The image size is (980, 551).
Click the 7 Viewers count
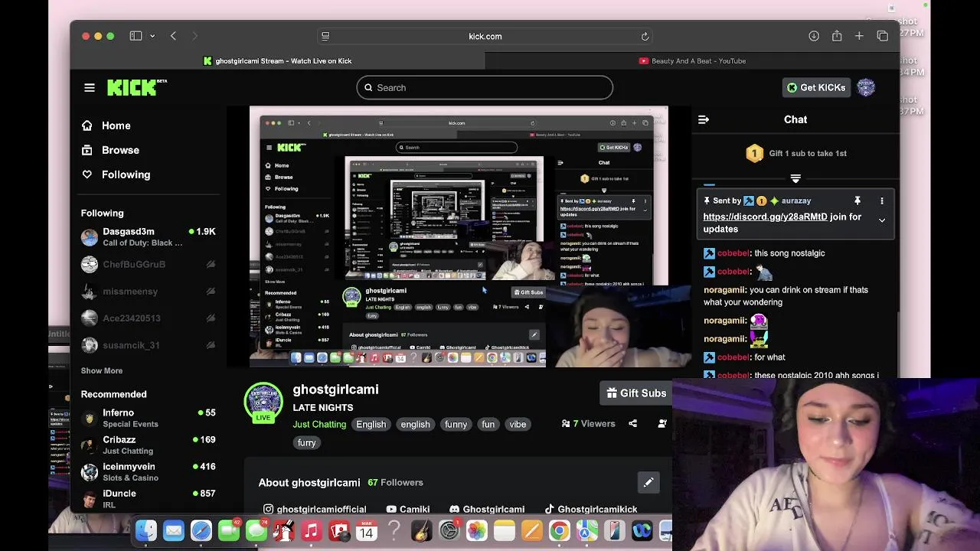(588, 423)
